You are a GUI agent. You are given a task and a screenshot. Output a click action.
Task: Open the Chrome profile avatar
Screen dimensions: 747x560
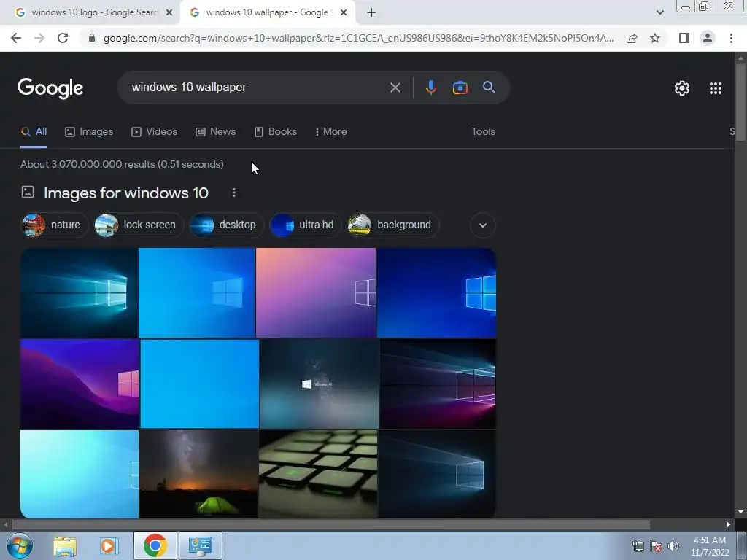coord(708,38)
